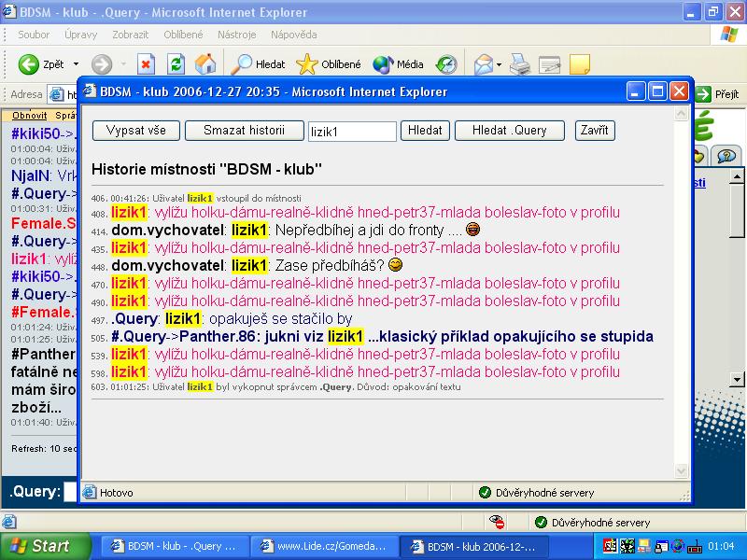
Task: Click Důvěryhodné servery in main status bar
Action: pyautogui.click(x=593, y=523)
